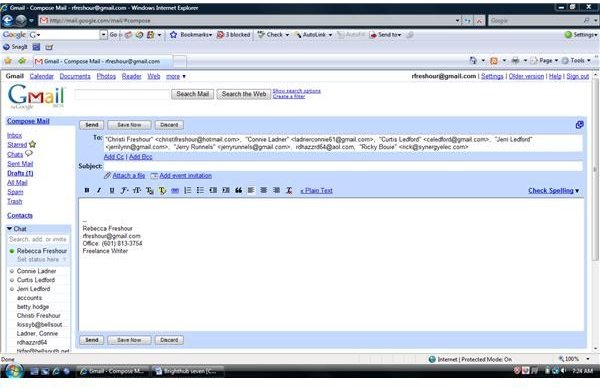This screenshot has height=388, width=600.
Task: Center align the message text
Action: (x=264, y=190)
